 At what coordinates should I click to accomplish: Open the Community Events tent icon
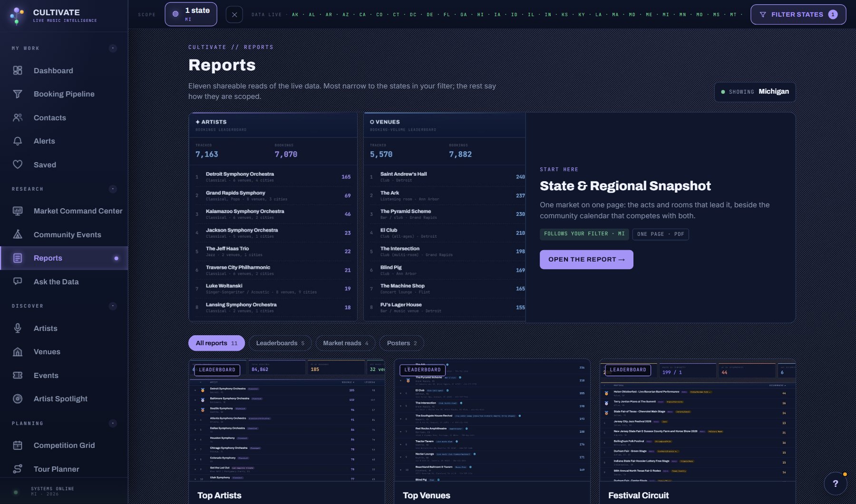pyautogui.click(x=18, y=234)
